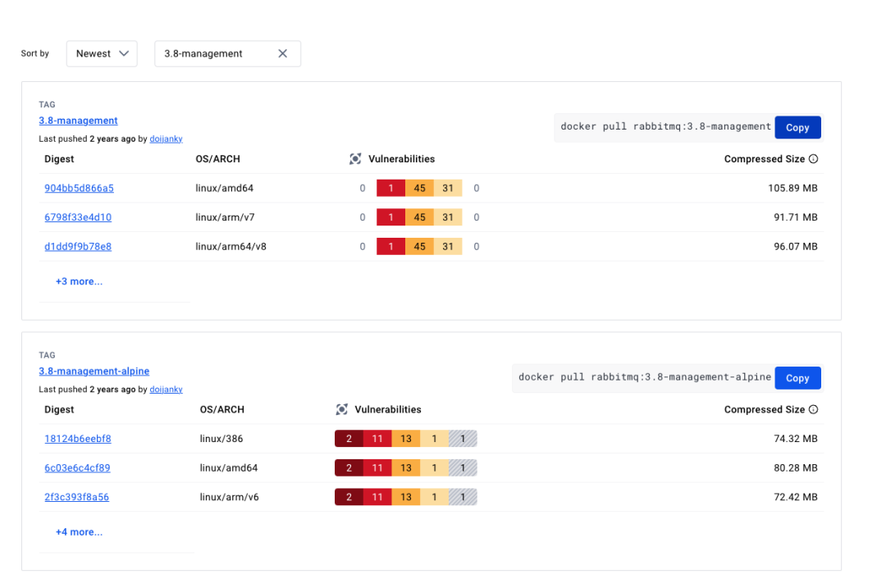
Task: Click high severity count 11 for 6c03e6c4cf89
Action: tap(377, 468)
